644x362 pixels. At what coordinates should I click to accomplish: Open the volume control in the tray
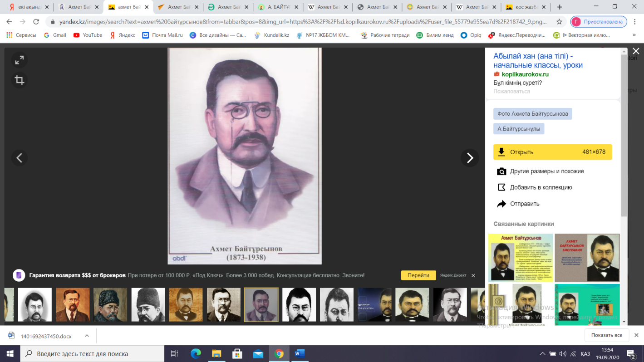click(x=562, y=353)
